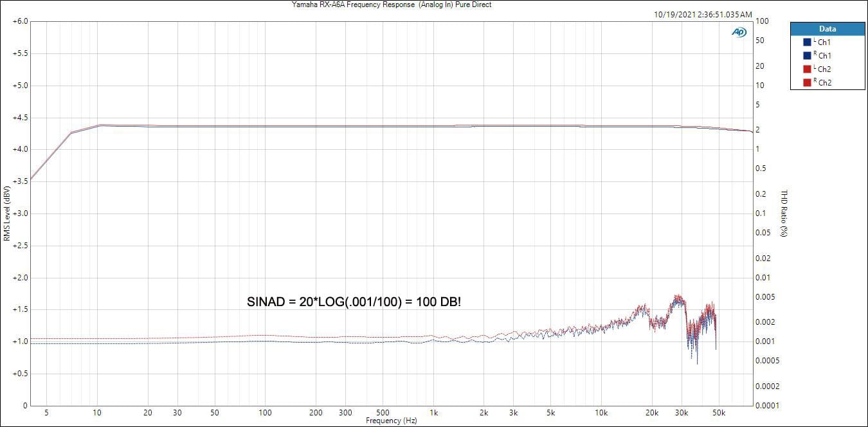Click the 0.005 tick on the THD axis
Image resolution: width=868 pixels, height=427 pixels.
coord(766,297)
